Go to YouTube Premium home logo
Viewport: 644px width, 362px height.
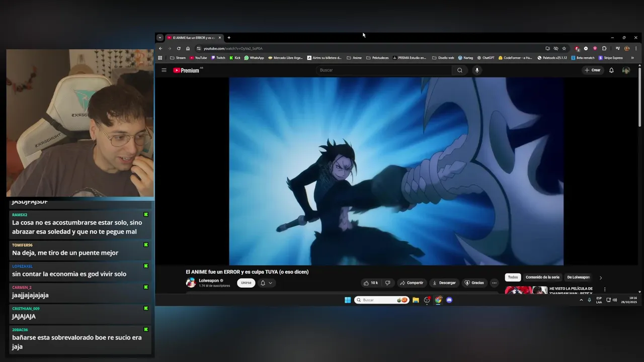187,70
